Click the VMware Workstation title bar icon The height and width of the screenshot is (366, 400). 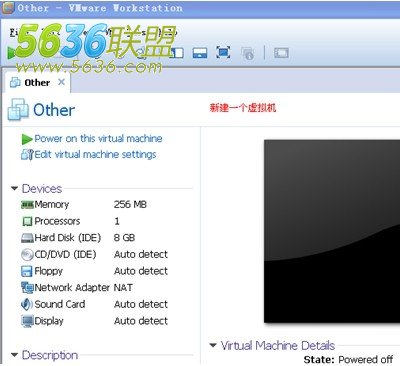(8, 8)
